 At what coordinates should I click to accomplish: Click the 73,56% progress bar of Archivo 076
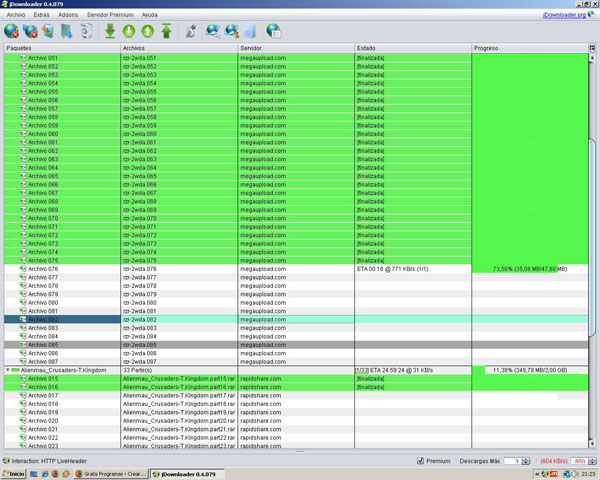click(x=530, y=269)
